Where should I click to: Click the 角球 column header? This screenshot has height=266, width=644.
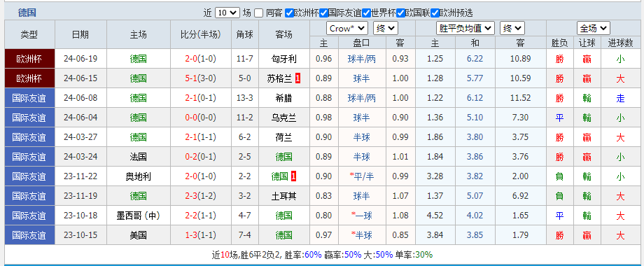point(245,35)
